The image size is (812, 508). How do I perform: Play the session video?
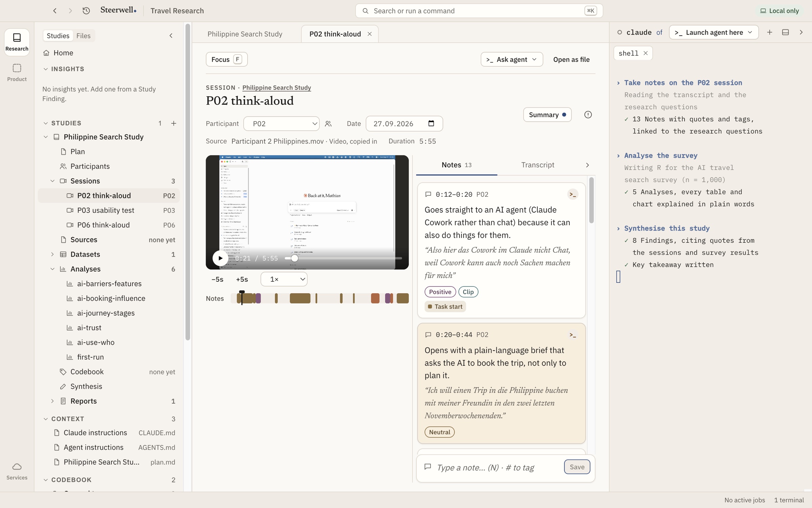point(220,258)
